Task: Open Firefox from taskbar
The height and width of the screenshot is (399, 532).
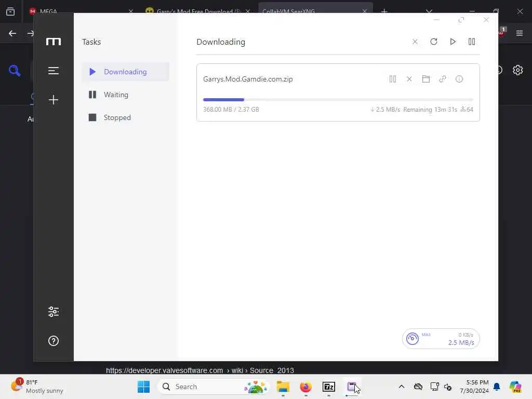Action: point(305,387)
